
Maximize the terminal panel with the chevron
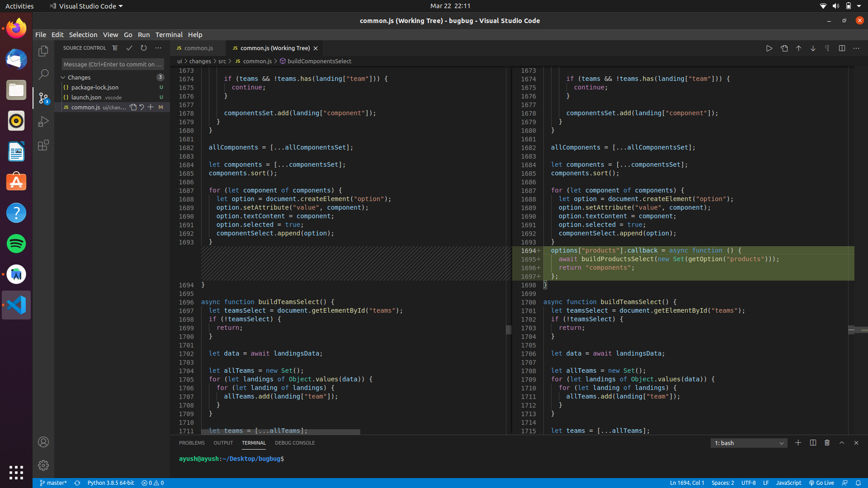[842, 443]
